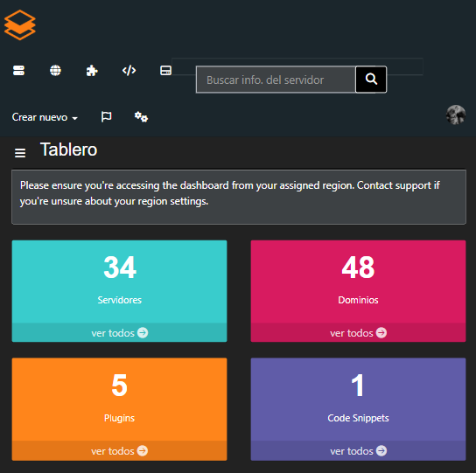Focus the Buscar info. del servidor field
The image size is (476, 473).
pos(276,80)
